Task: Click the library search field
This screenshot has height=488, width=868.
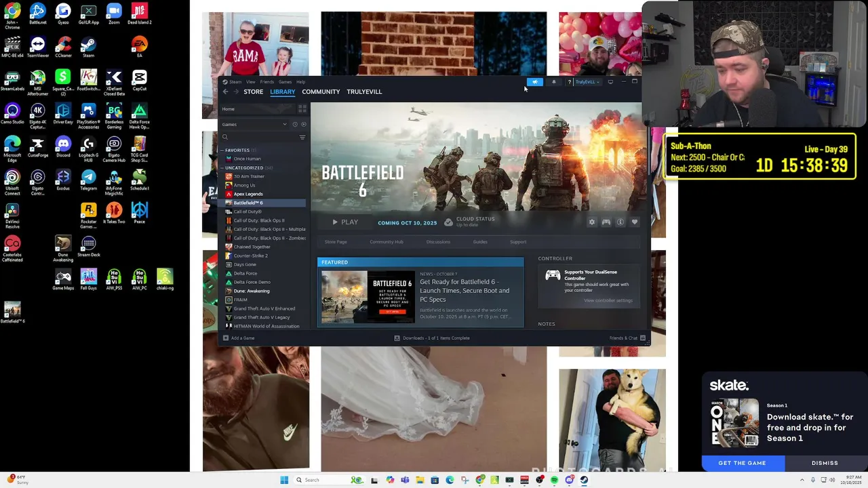Action: pos(258,137)
